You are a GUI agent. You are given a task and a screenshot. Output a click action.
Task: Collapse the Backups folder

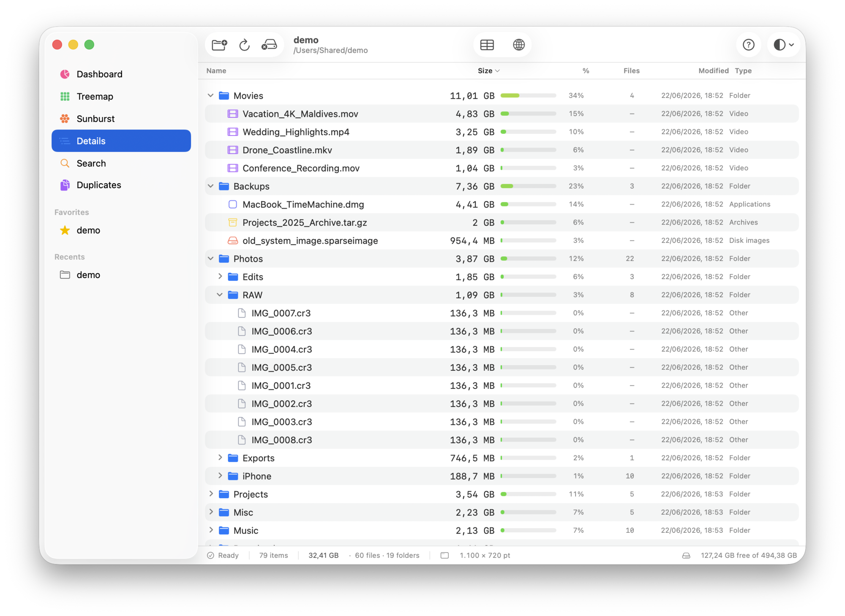[x=210, y=186]
